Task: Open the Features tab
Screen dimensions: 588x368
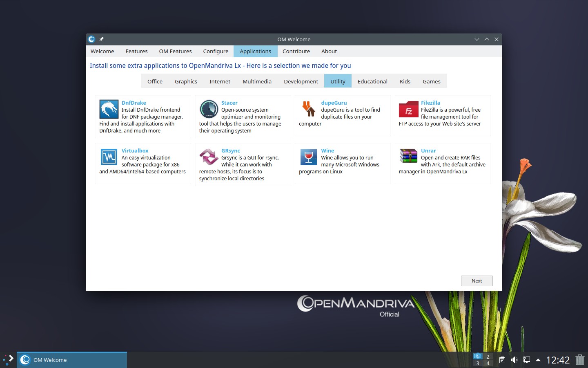Action: tap(136, 51)
